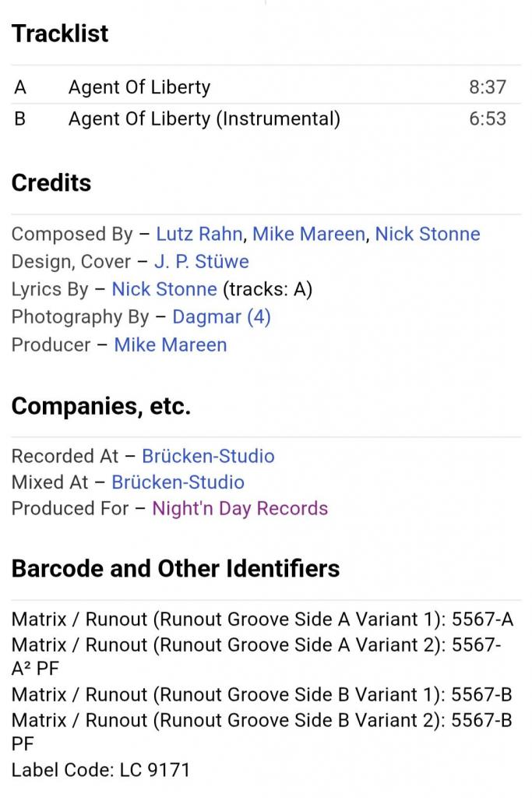This screenshot has height=798, width=532.
Task: Click the 8:37 track duration
Action: [487, 87]
